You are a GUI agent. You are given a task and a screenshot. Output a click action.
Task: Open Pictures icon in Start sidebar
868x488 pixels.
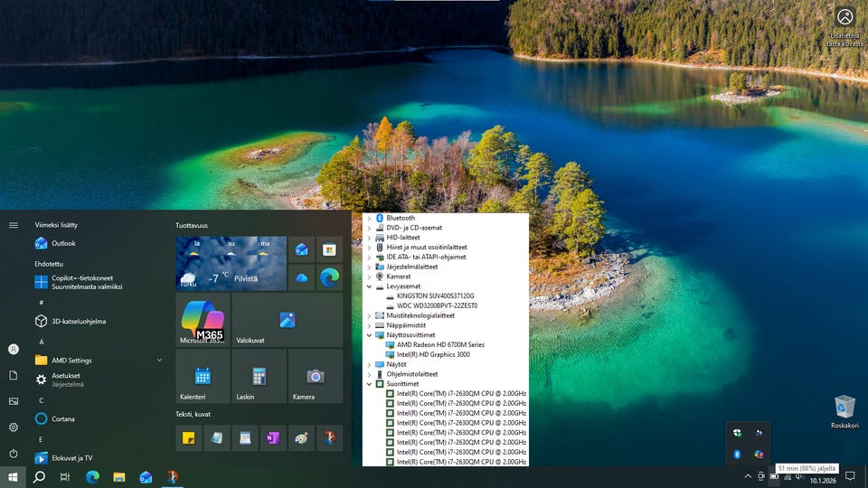pos(14,401)
